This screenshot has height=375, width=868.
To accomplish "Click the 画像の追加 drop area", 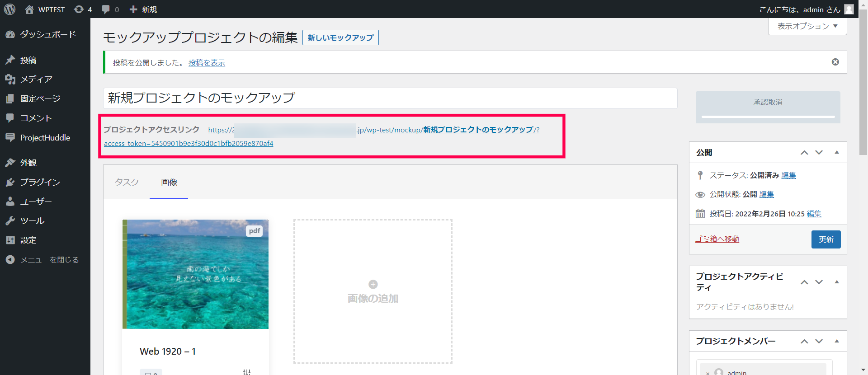I will point(373,291).
